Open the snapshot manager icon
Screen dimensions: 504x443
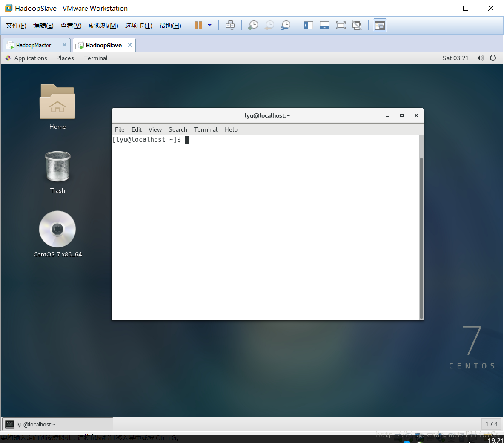pos(286,26)
